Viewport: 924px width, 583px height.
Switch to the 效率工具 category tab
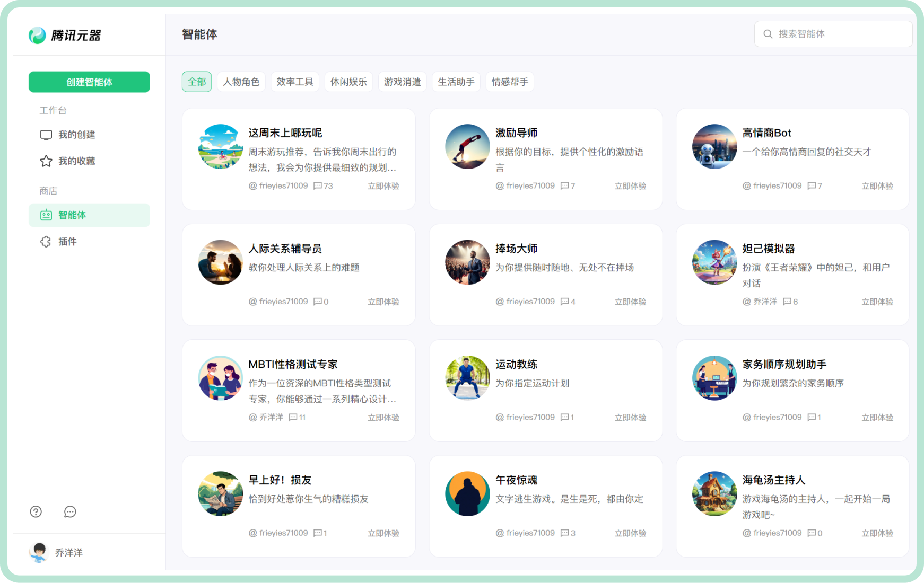(295, 82)
